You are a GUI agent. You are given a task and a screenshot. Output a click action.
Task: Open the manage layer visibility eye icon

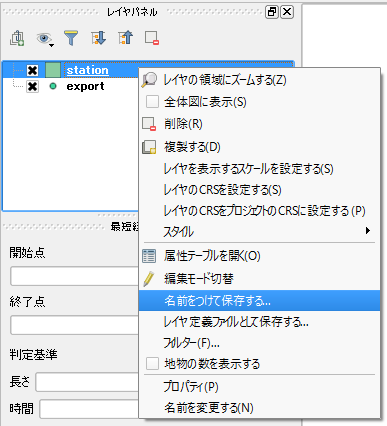[x=45, y=39]
